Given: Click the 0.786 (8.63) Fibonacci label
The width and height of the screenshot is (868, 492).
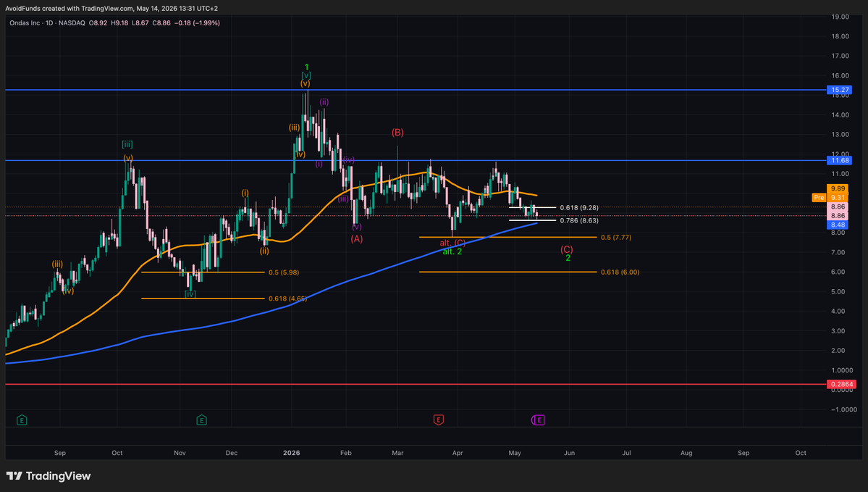Looking at the screenshot, I should [x=579, y=220].
